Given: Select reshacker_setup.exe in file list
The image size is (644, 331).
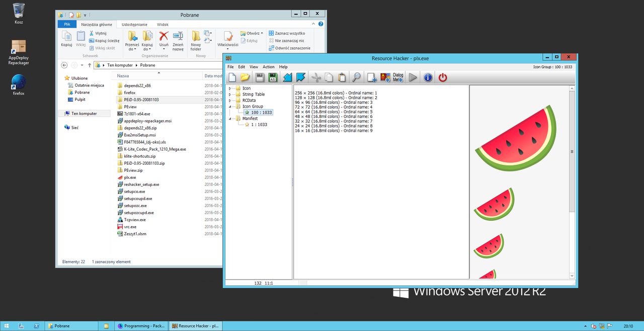Looking at the screenshot, I should (138, 184).
